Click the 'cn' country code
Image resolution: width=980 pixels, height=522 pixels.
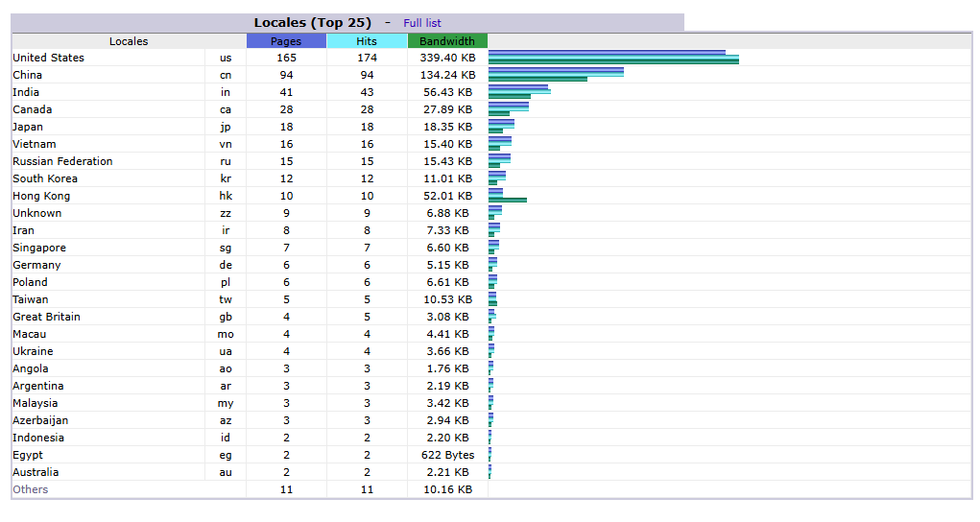[x=226, y=75]
